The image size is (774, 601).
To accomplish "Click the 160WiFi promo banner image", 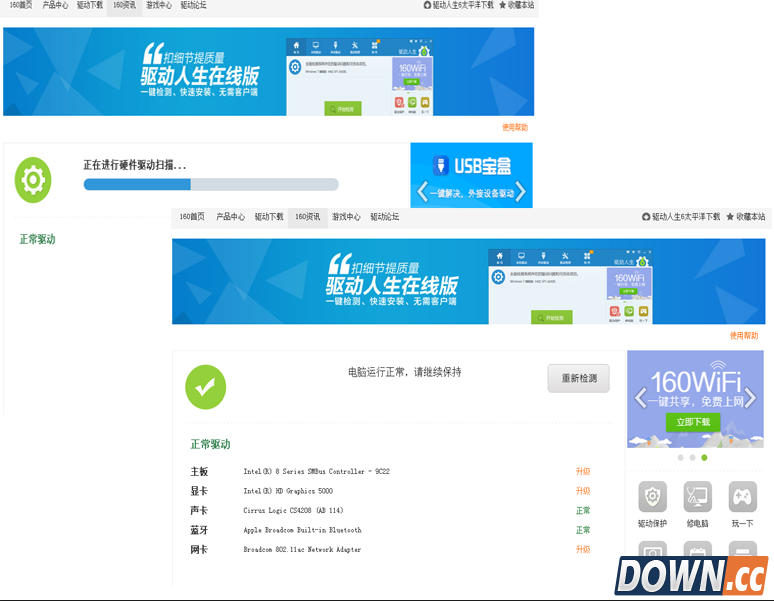I will pyautogui.click(x=696, y=399).
